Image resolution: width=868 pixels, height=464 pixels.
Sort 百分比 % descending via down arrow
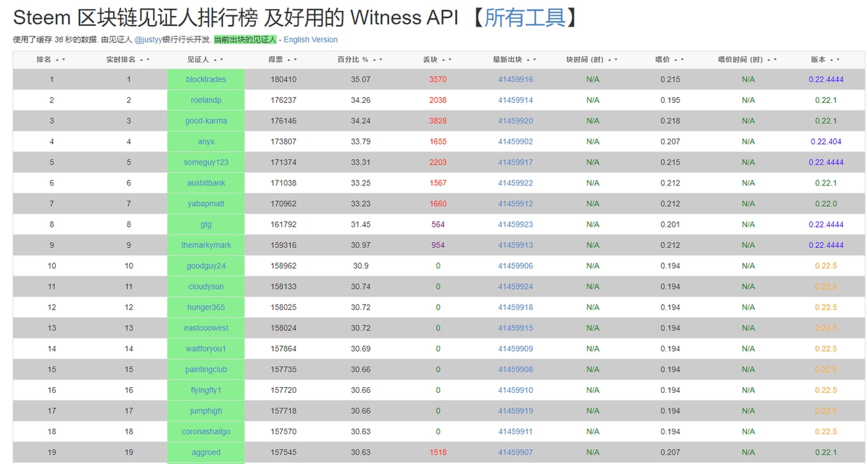[x=380, y=60]
